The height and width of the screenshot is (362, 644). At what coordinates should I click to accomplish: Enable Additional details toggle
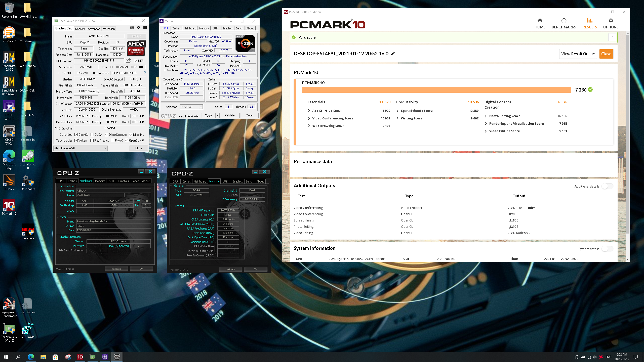click(607, 186)
